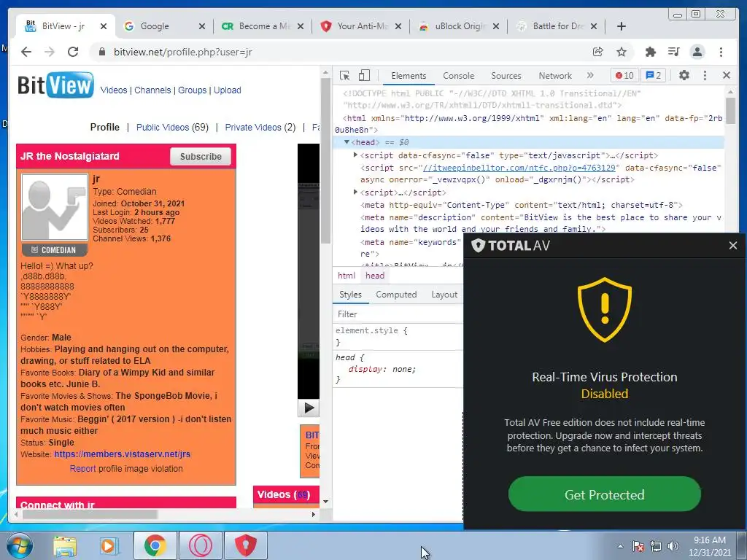The height and width of the screenshot is (560, 747).
Task: Open the Groups link
Action: [193, 90]
